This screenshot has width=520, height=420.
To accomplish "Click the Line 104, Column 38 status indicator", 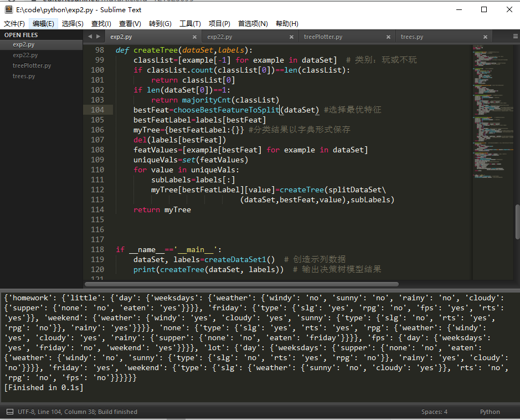I will [66, 412].
